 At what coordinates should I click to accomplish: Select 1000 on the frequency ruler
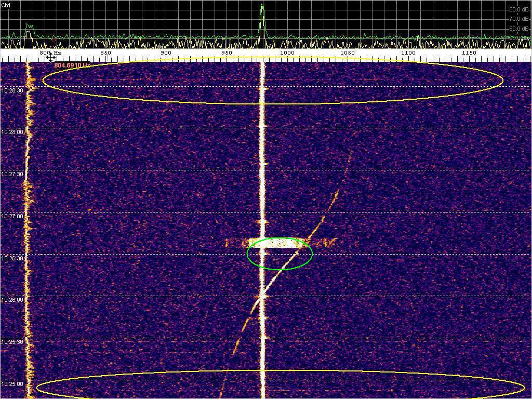[287, 53]
